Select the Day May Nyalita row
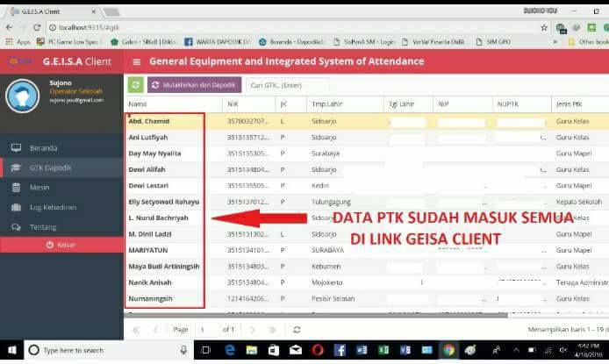 point(366,153)
